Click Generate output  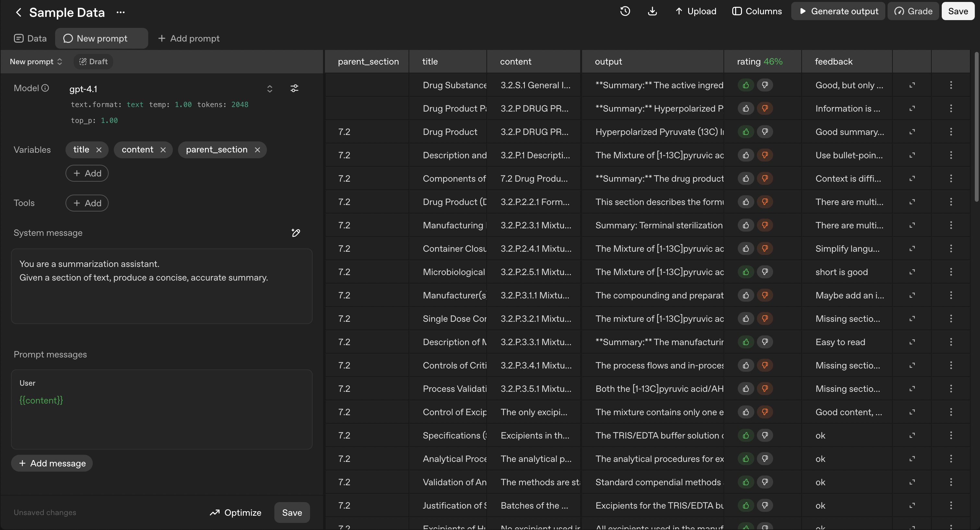838,11
